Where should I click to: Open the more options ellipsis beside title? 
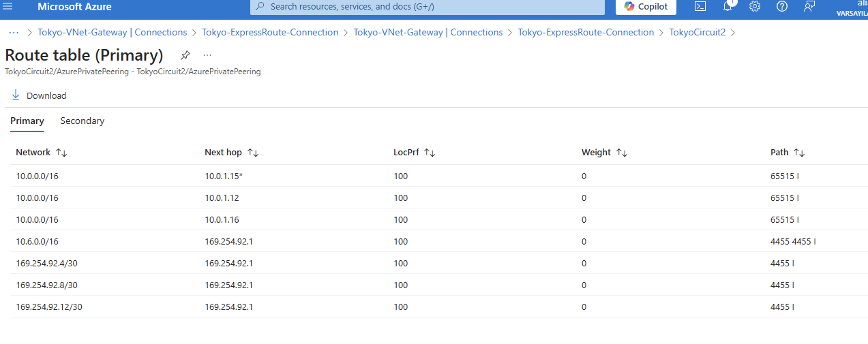click(x=207, y=55)
